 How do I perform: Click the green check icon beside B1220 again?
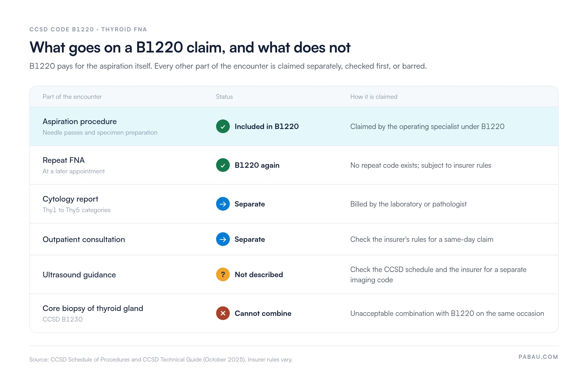click(x=223, y=165)
